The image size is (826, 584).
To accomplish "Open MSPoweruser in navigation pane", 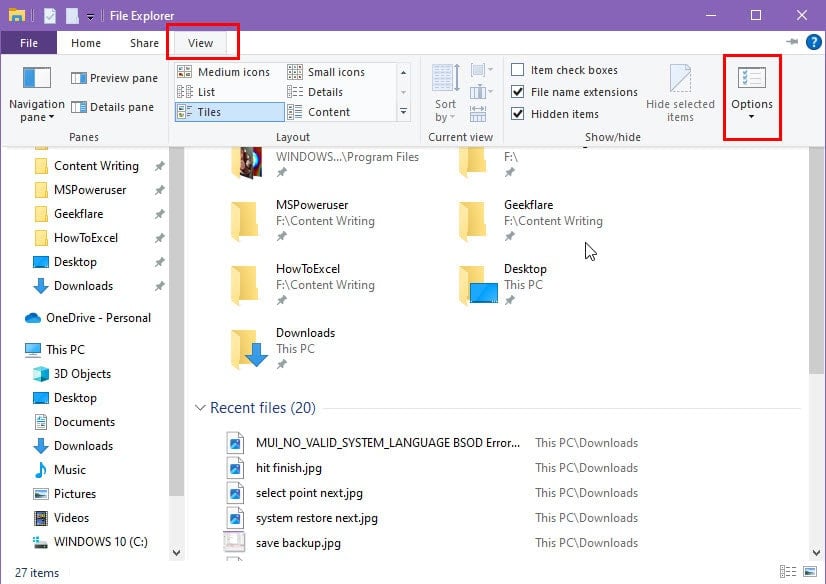I will coord(90,190).
